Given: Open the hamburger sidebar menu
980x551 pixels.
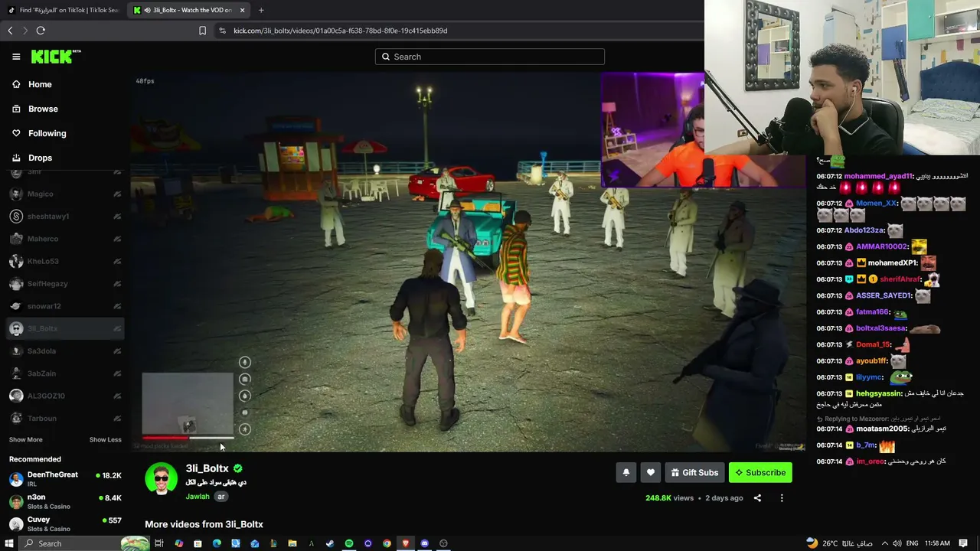Looking at the screenshot, I should point(16,57).
